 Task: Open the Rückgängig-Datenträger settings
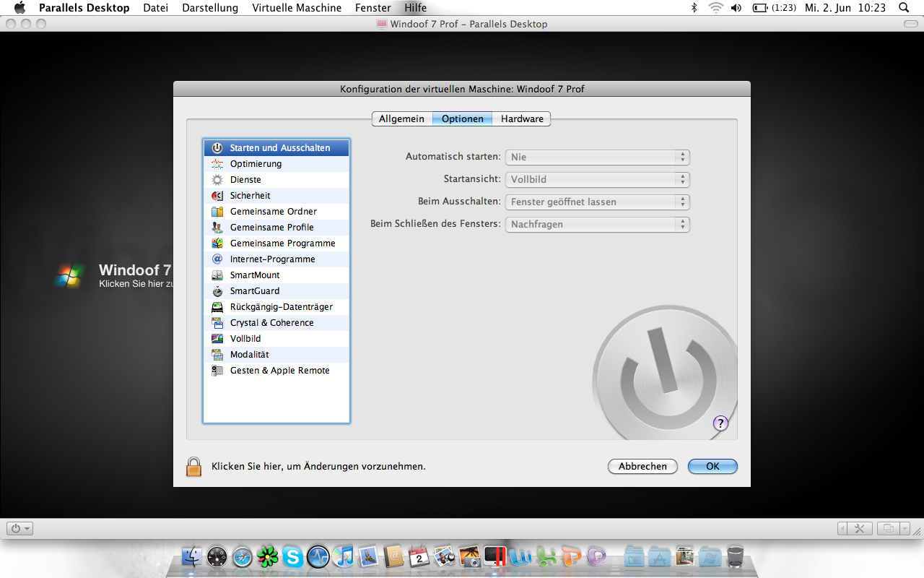point(276,306)
